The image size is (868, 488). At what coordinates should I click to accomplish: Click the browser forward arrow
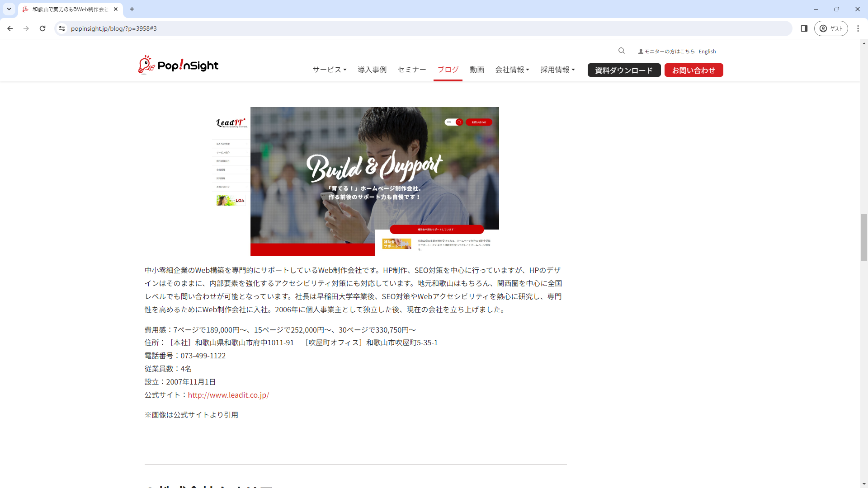click(x=26, y=28)
